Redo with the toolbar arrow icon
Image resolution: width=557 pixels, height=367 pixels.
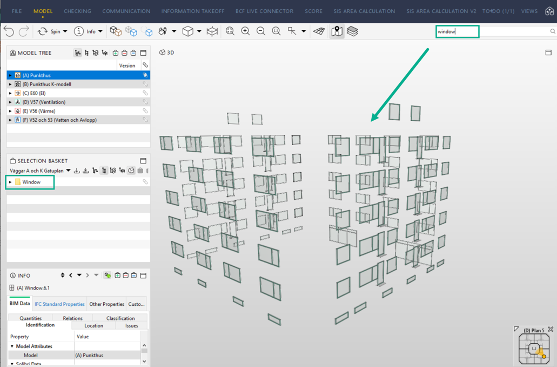[24, 32]
